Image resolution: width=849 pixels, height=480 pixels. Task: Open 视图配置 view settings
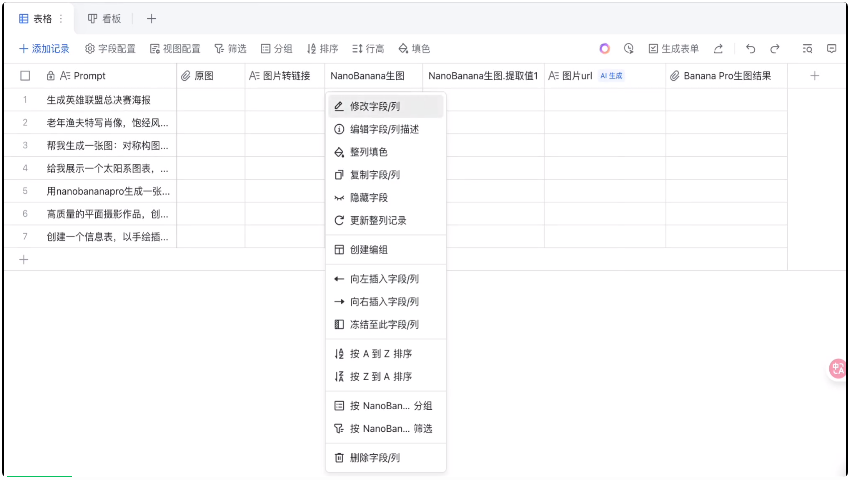175,49
